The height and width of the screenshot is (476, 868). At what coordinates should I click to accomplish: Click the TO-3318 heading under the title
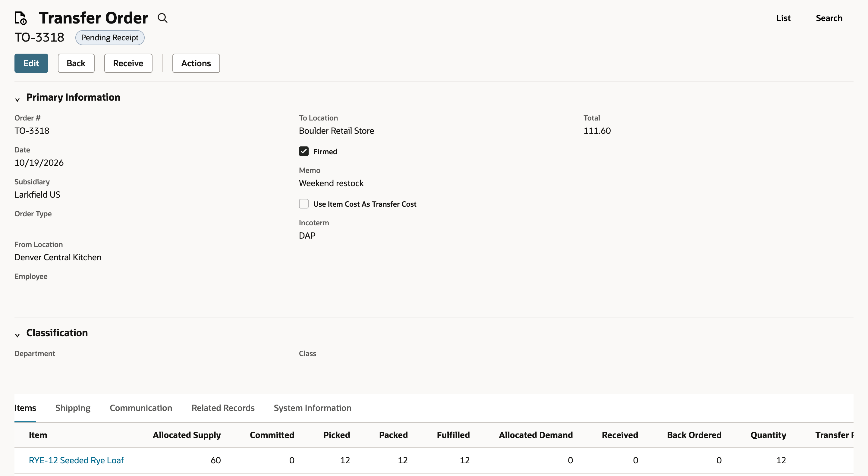pos(39,37)
